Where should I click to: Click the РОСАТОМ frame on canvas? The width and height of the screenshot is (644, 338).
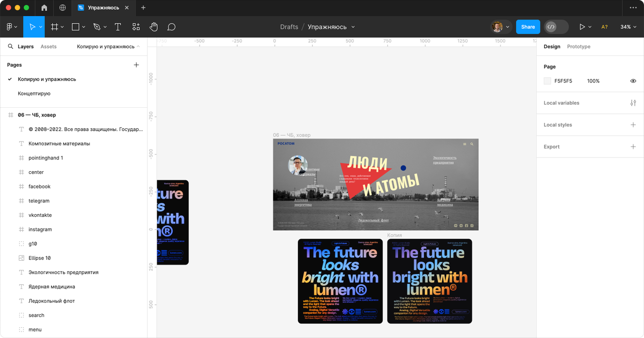376,185
